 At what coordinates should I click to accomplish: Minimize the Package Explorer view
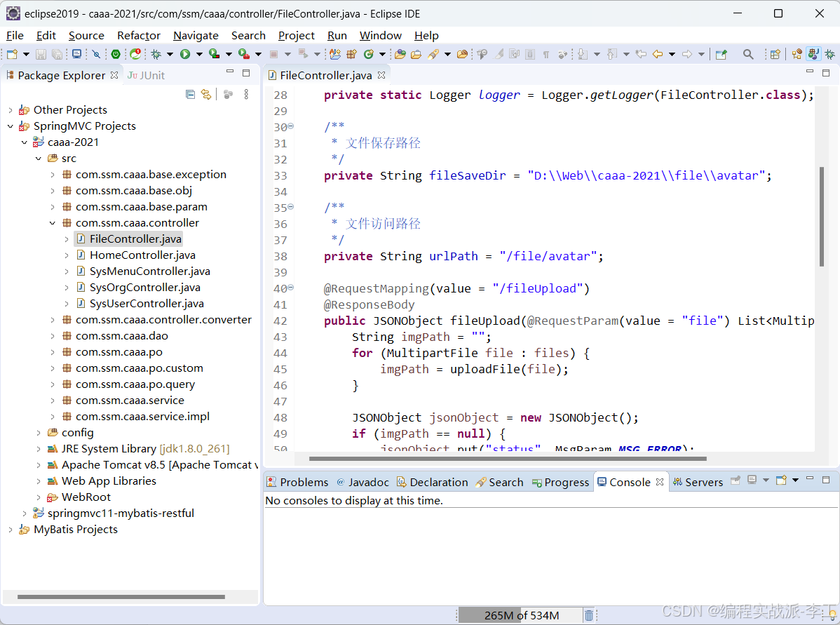pos(230,72)
